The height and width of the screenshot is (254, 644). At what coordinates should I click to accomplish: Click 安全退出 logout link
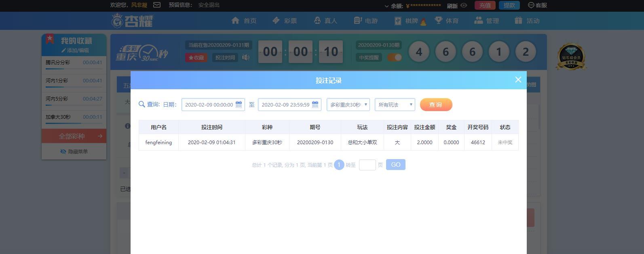point(209,5)
